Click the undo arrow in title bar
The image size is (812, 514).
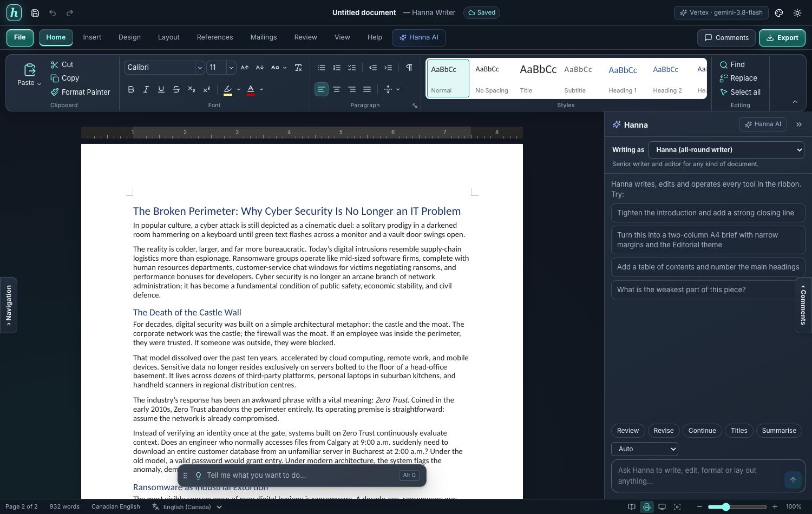[x=53, y=13]
